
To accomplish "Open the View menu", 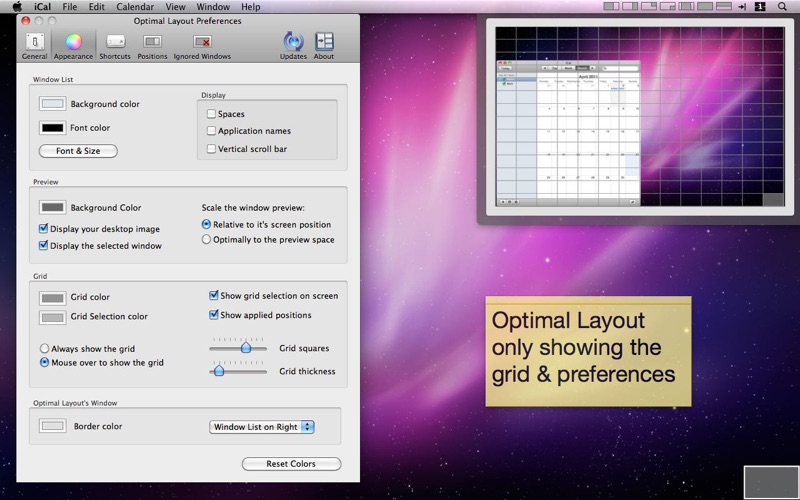I will coord(175,7).
